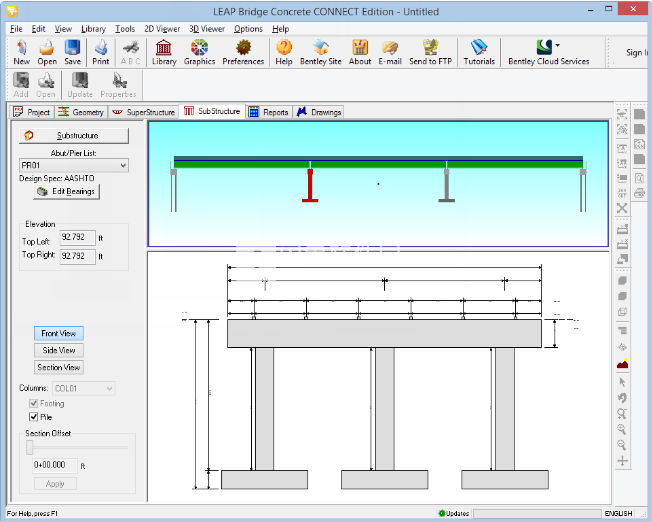Switch to the Reports tab

(269, 112)
